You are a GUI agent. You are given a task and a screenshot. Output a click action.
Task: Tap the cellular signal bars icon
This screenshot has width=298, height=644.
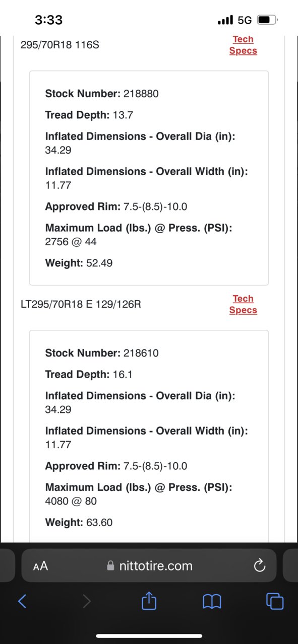pyautogui.click(x=225, y=20)
